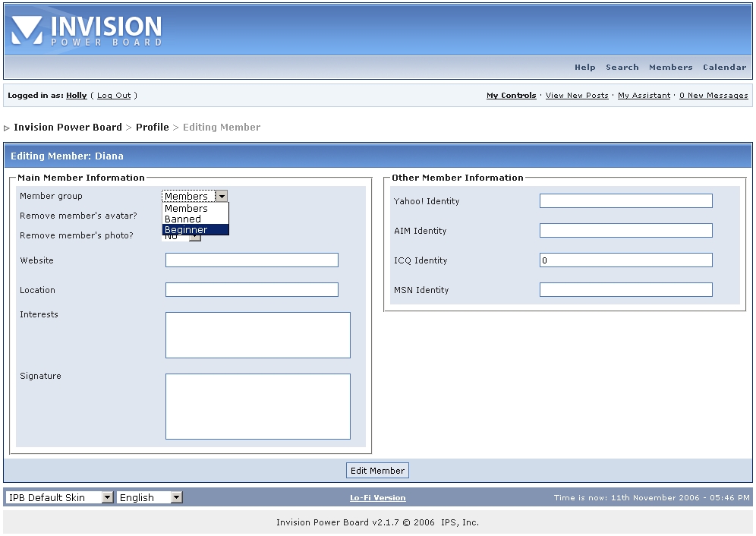Open the Calendar menu item
This screenshot has height=536, width=756.
tap(724, 67)
